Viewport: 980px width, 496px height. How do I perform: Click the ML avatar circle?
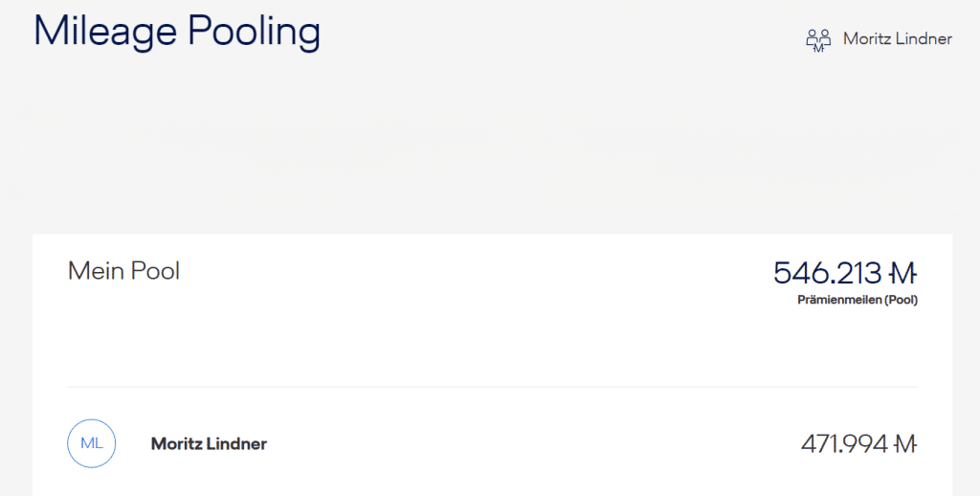[91, 443]
